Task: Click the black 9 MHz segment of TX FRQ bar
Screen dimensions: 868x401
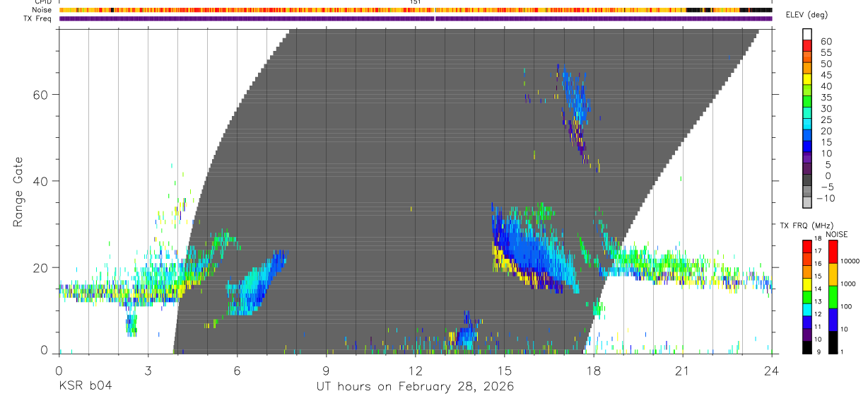Action: tap(807, 347)
